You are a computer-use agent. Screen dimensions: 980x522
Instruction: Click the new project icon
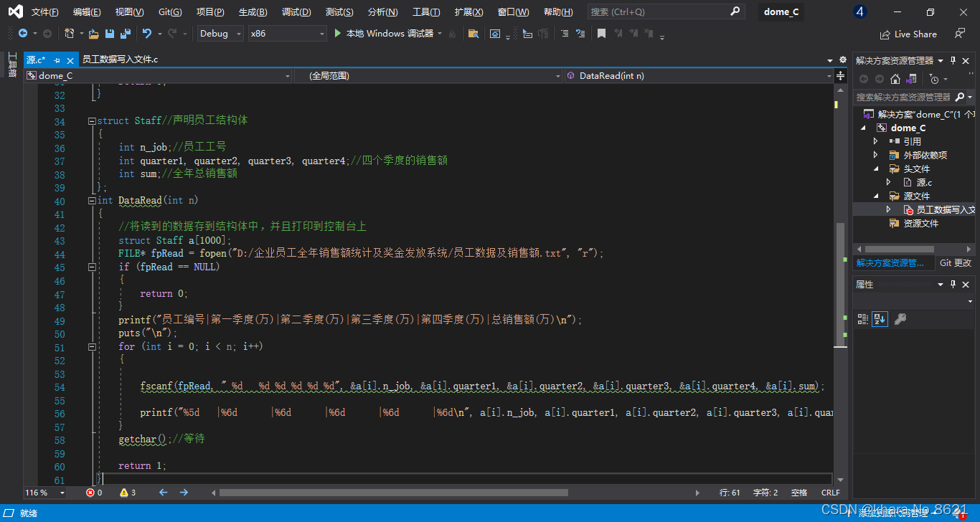(69, 34)
